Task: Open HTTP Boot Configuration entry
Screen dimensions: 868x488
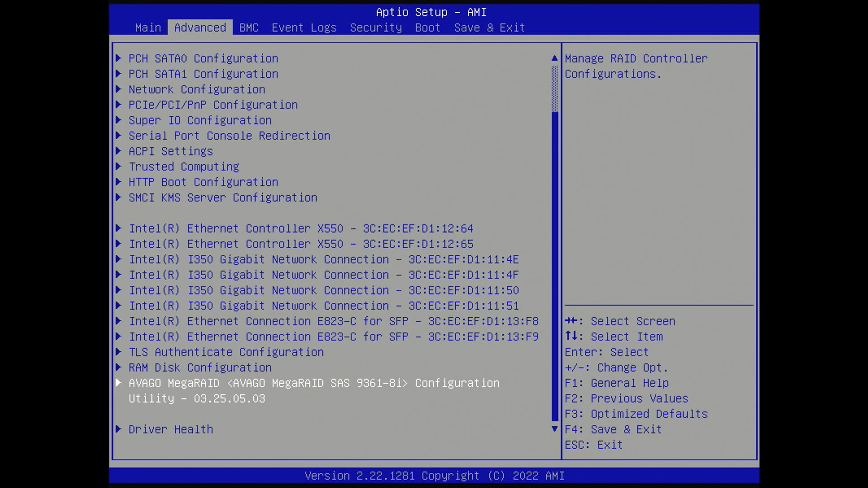Action: (x=203, y=182)
